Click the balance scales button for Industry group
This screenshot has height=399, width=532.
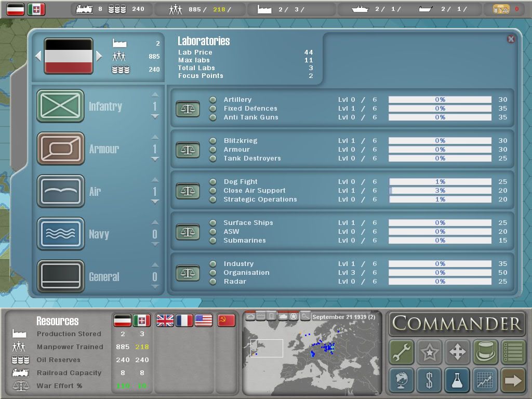coord(188,273)
